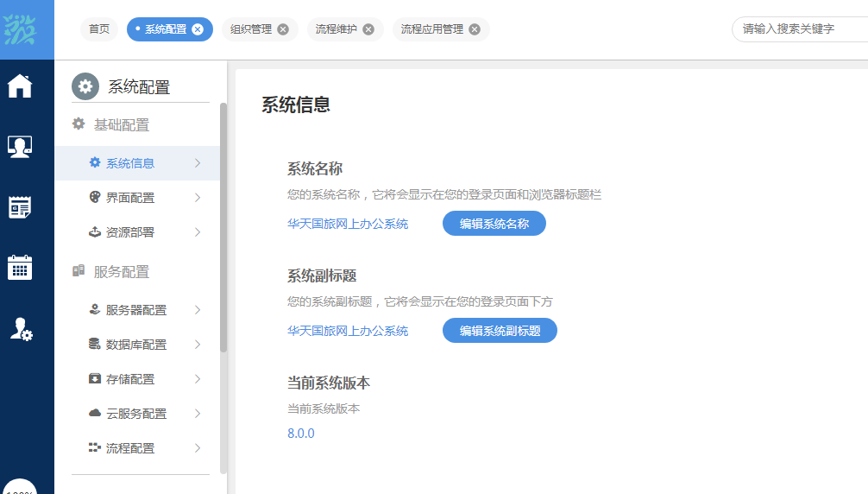Screen dimensions: 868x494
Task: Click the deploy icon beside 资源部署
Action: (95, 231)
